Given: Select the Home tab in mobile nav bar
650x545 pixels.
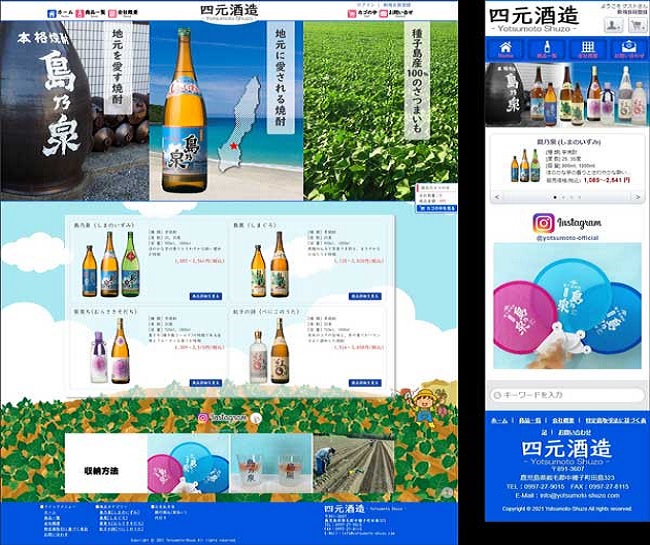Looking at the screenshot, I should point(505,49).
